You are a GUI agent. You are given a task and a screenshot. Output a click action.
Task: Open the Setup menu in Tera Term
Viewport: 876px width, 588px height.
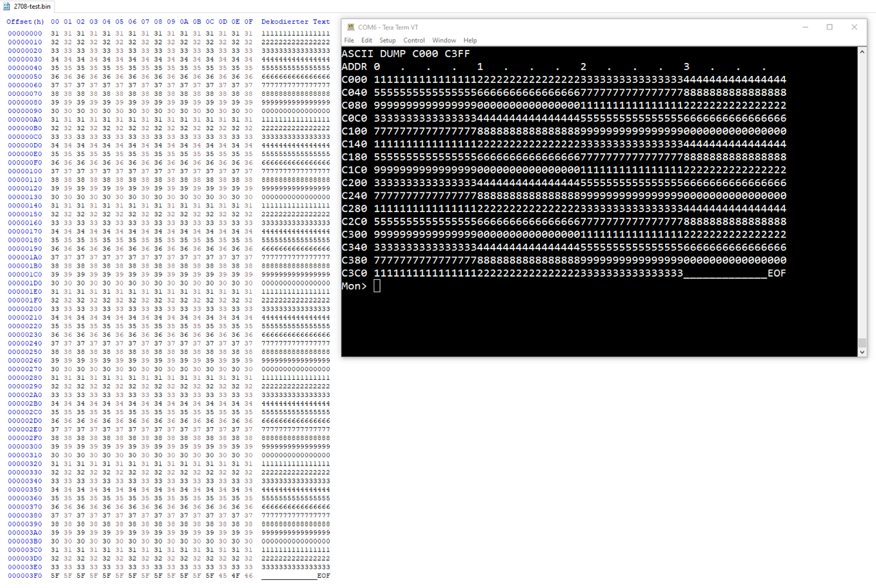387,40
